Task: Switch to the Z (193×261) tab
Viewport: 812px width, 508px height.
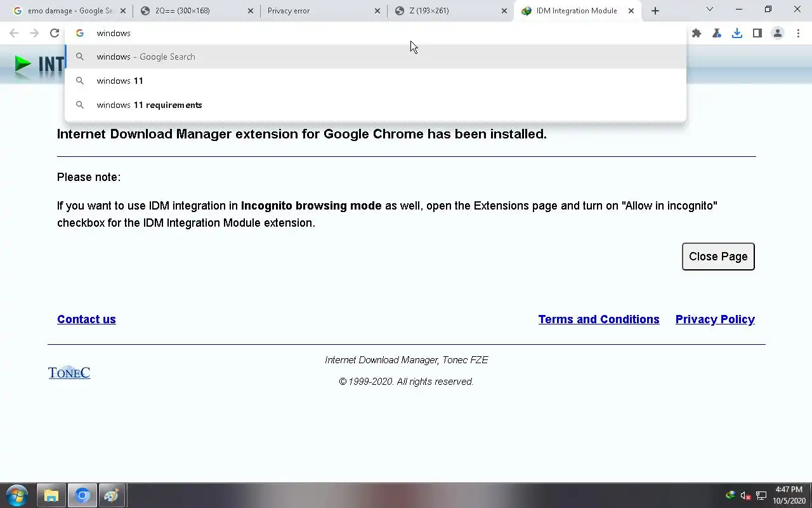Action: pyautogui.click(x=447, y=11)
